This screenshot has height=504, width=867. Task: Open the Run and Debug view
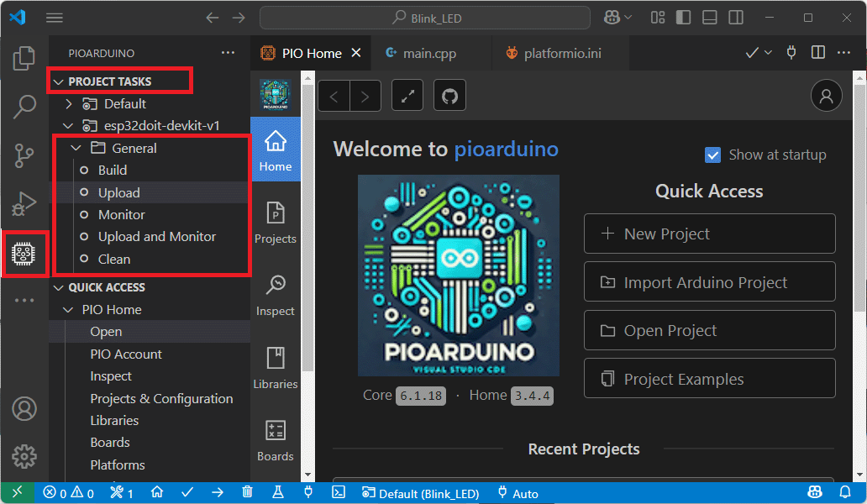(24, 203)
